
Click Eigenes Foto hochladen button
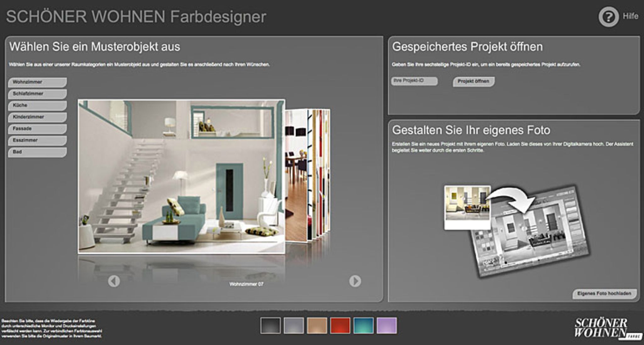coord(604,294)
